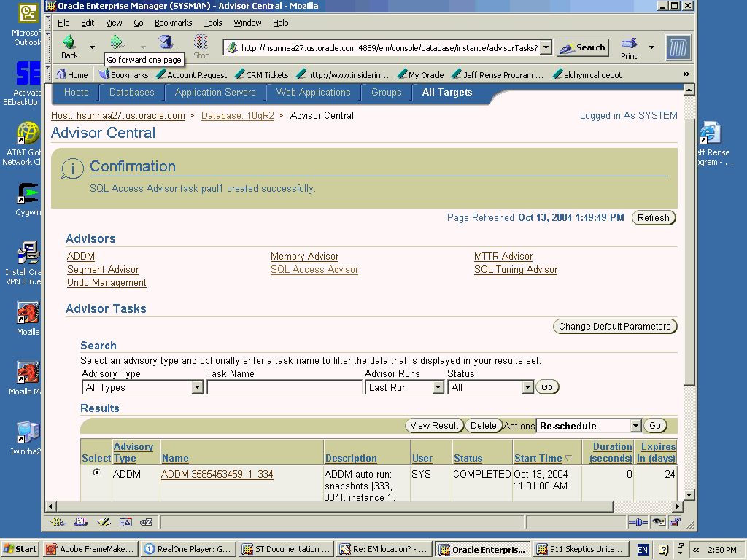The height and width of the screenshot is (560, 747).
Task: Open the Bookmarks menu in the menu bar
Action: click(x=173, y=23)
